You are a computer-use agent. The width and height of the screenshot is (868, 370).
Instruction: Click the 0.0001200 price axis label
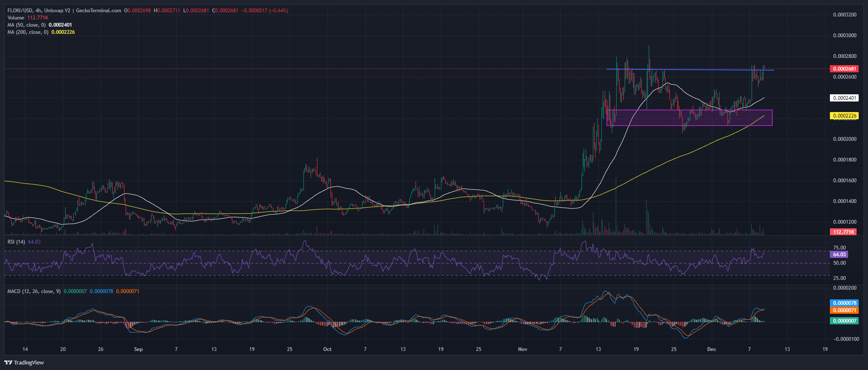[845, 222]
